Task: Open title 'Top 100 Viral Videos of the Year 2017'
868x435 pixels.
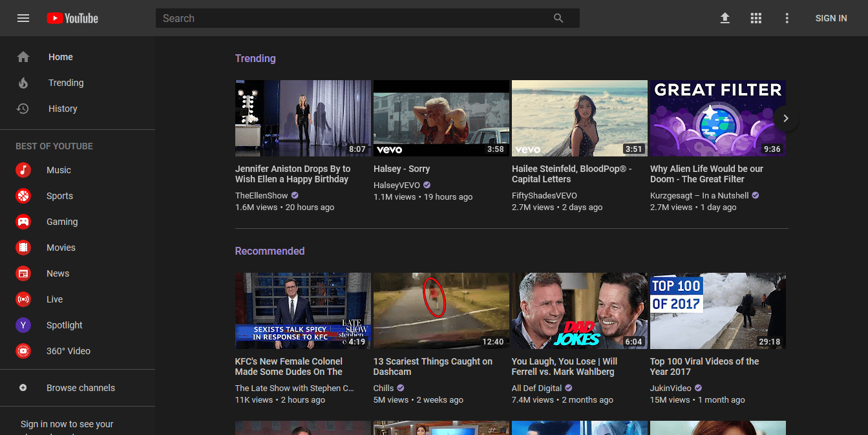Action: 704,366
